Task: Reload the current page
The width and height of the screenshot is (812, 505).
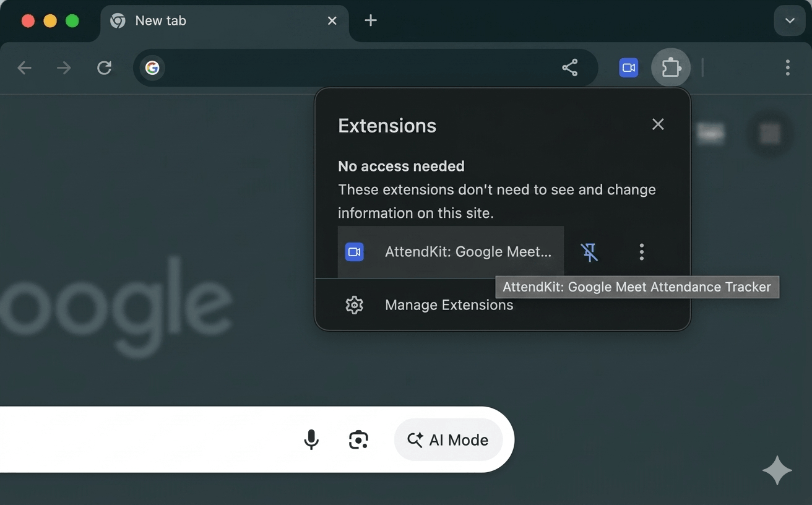Action: pyautogui.click(x=104, y=67)
